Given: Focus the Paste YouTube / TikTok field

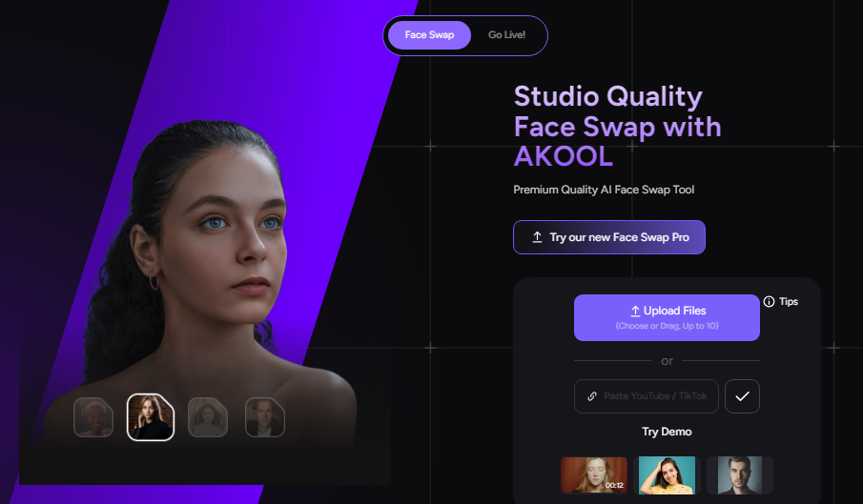Looking at the screenshot, I should point(647,396).
